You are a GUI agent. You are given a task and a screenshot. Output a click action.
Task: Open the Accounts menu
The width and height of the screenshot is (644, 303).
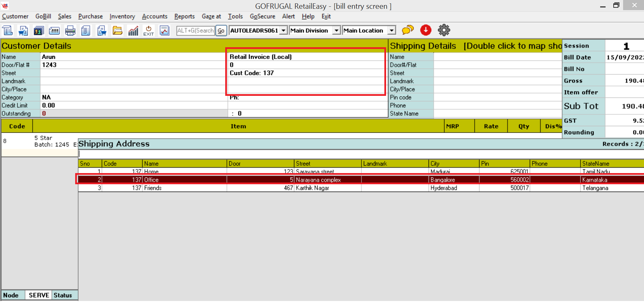point(154,16)
